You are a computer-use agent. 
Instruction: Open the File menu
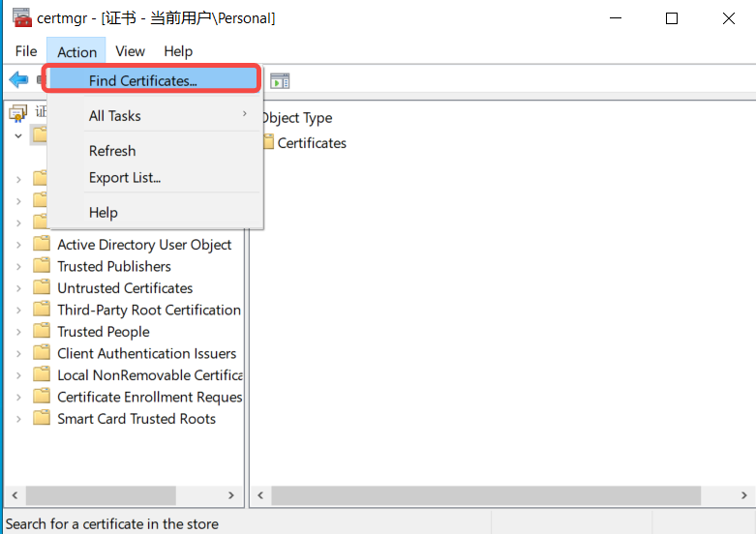click(26, 51)
